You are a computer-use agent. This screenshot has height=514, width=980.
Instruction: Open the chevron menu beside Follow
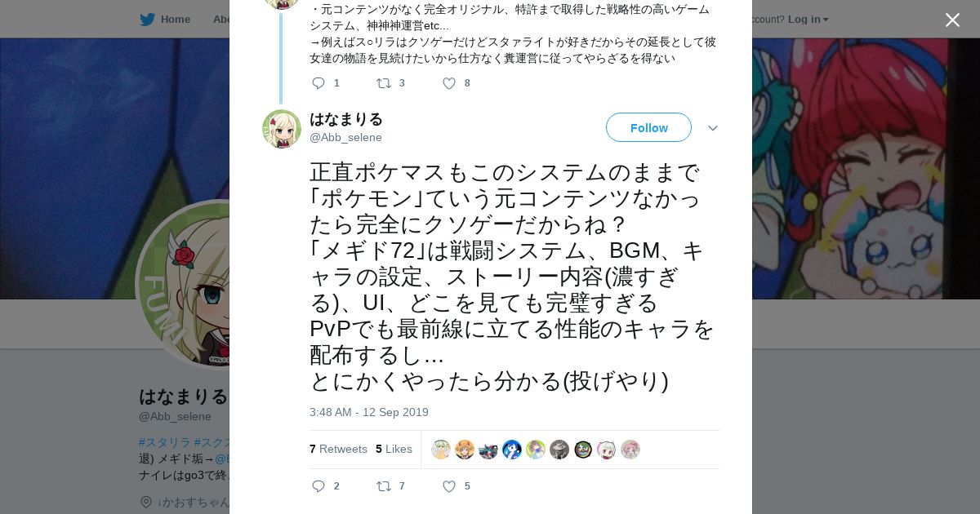[x=712, y=128]
